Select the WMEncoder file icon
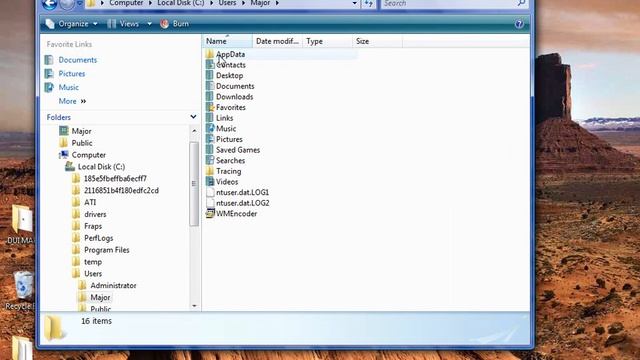The image size is (640, 360). pyautogui.click(x=210, y=213)
